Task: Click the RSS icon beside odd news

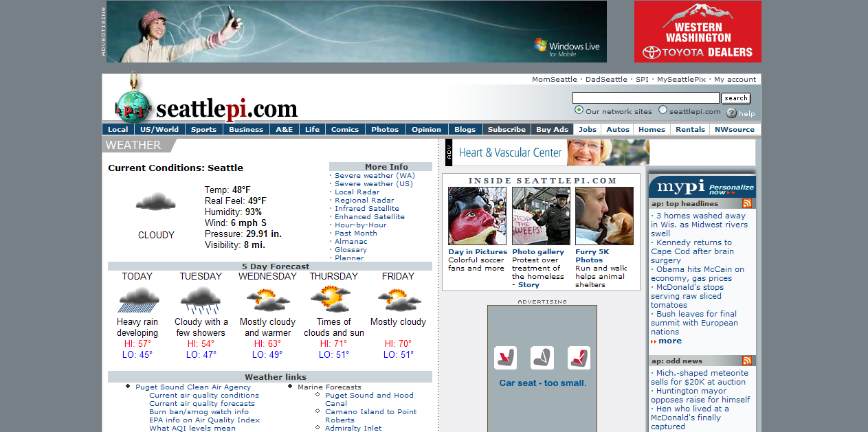Action: [x=746, y=361]
